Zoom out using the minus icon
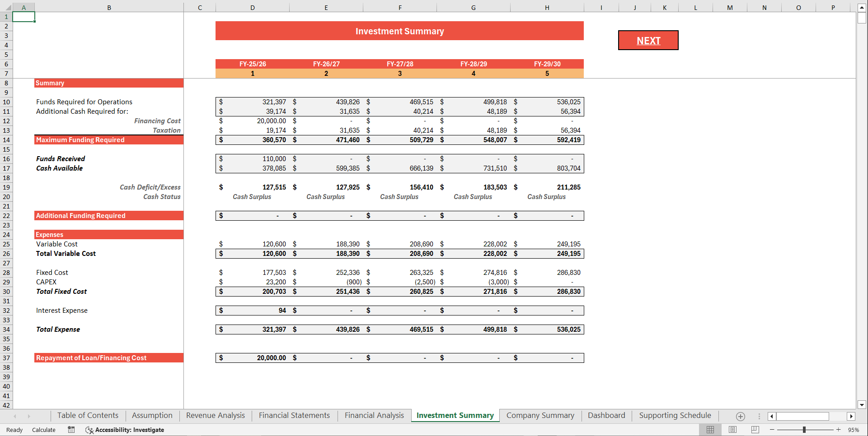 (x=773, y=430)
